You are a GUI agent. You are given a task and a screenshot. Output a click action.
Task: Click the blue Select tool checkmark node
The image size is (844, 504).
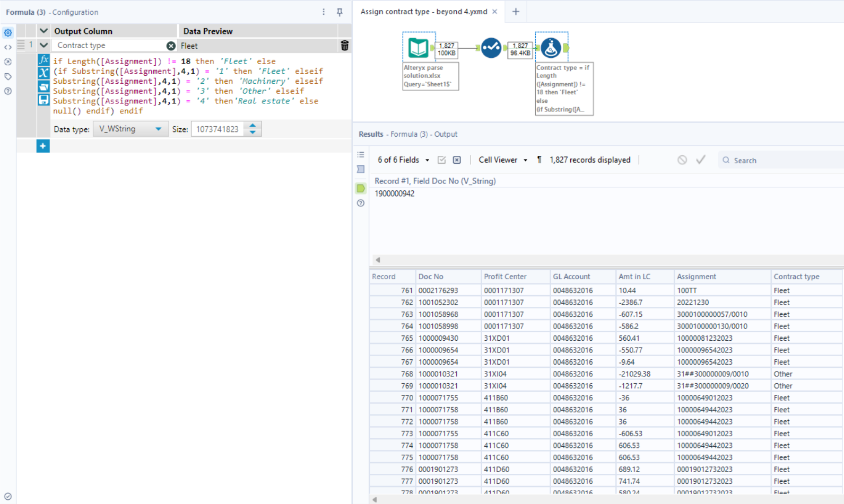click(491, 48)
